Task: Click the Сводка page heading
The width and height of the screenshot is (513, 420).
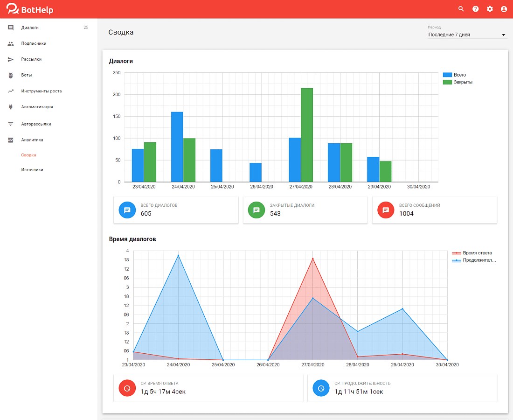Action: click(121, 32)
